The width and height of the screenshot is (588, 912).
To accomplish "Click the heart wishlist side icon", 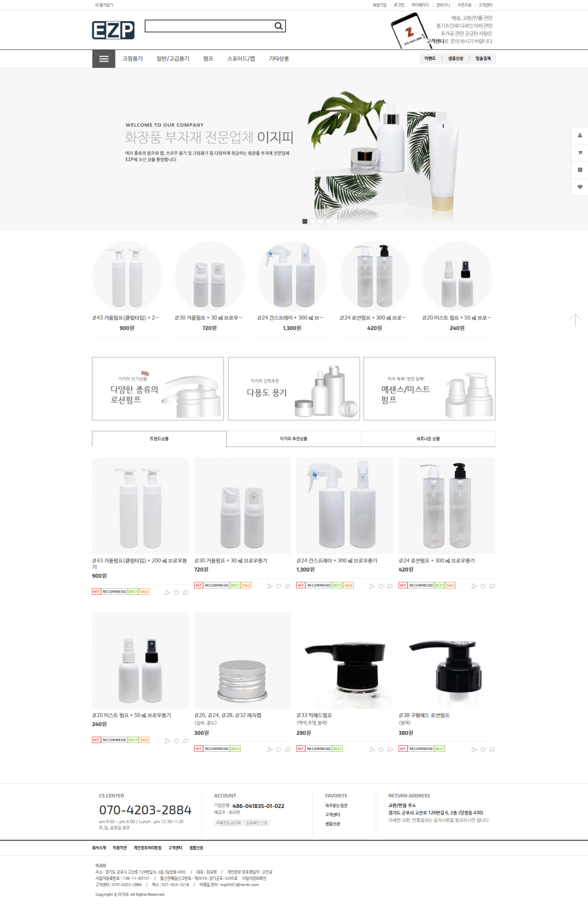I will 579,187.
